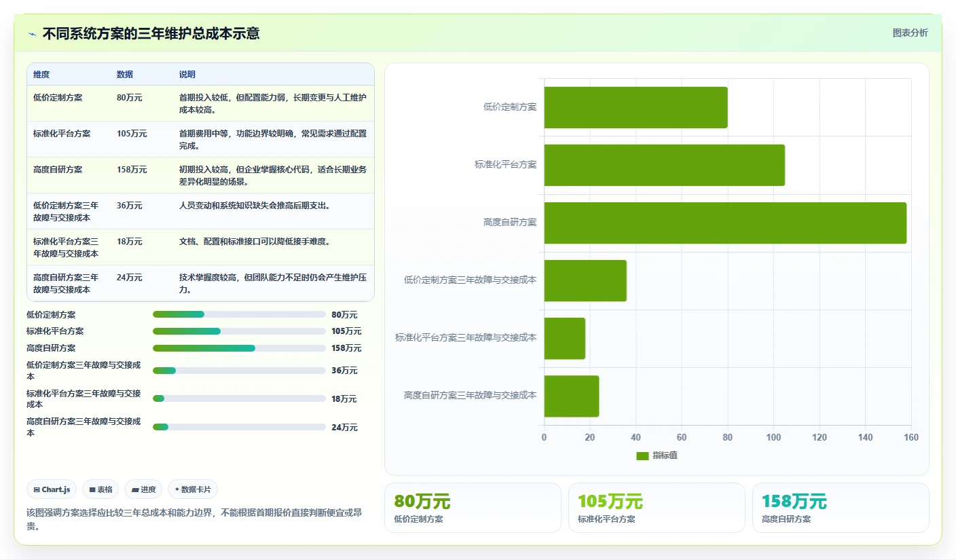Click table cell 36万元
The width and height of the screenshot is (956, 560).
(x=130, y=206)
